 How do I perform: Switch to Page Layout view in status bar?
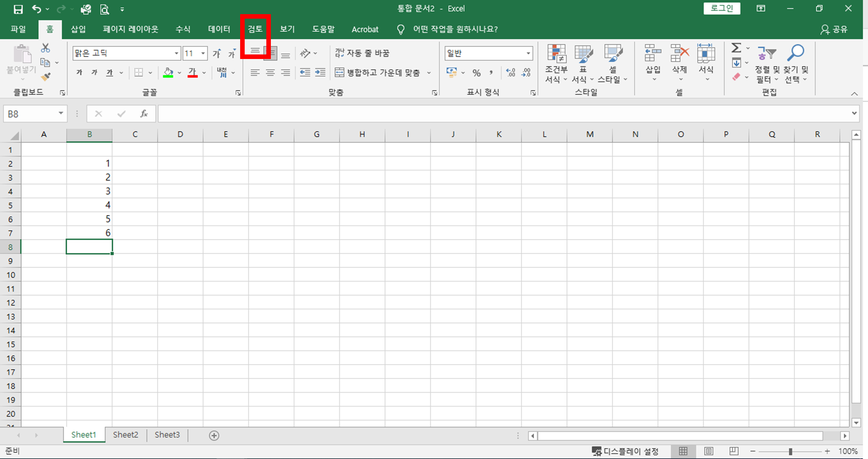click(x=708, y=451)
